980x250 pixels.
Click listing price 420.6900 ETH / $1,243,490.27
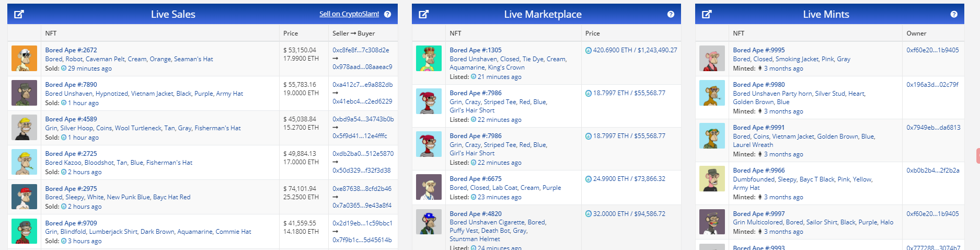point(631,50)
